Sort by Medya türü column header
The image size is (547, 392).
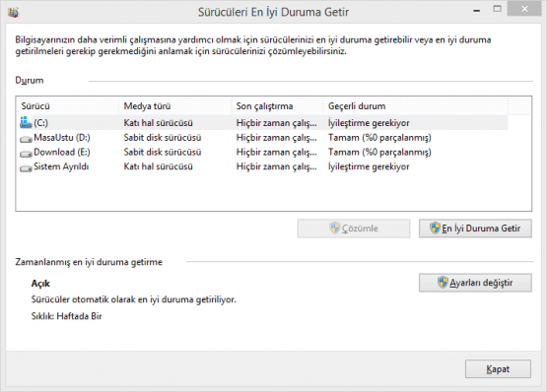(x=175, y=106)
